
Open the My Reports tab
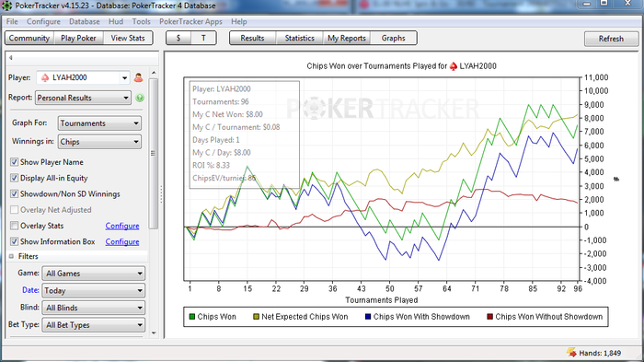coord(347,39)
